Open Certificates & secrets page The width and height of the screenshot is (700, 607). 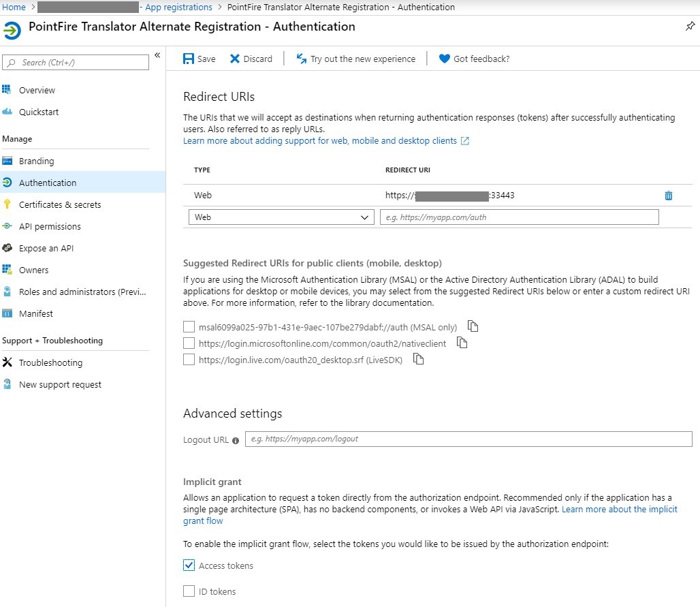[x=60, y=204]
